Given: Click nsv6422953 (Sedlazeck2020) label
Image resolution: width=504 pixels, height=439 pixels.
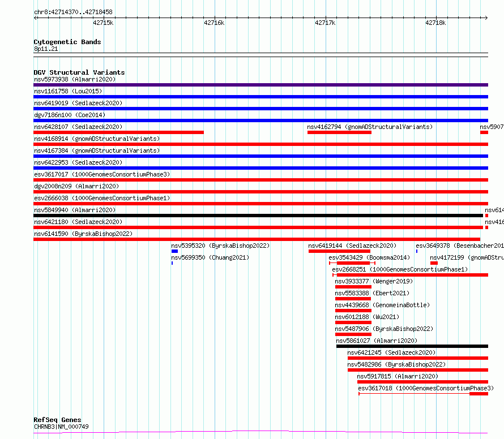Looking at the screenshot, I should point(78,162).
